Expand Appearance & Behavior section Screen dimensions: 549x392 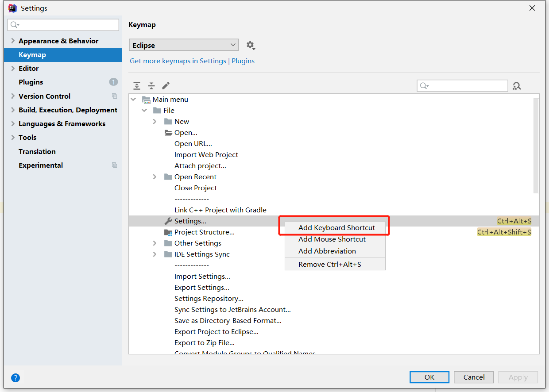13,41
